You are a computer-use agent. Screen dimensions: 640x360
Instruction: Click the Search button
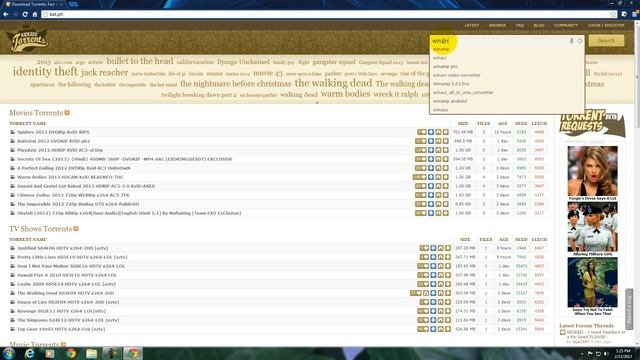[x=606, y=40]
